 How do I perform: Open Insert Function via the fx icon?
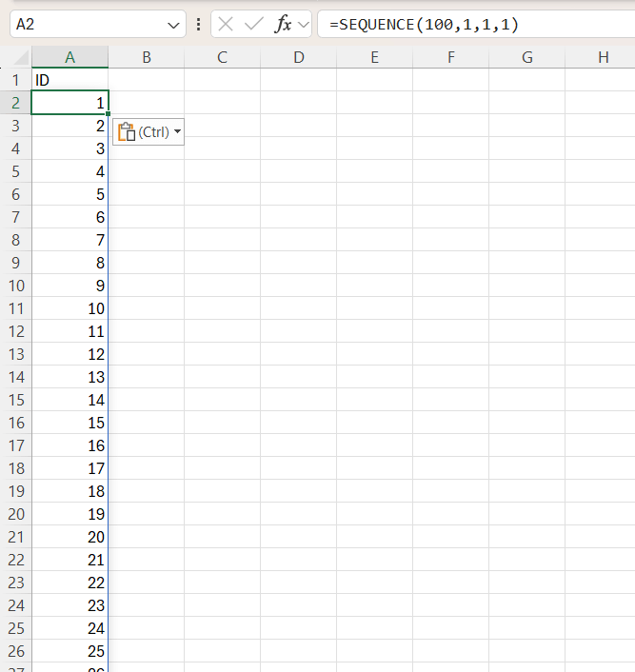[283, 25]
